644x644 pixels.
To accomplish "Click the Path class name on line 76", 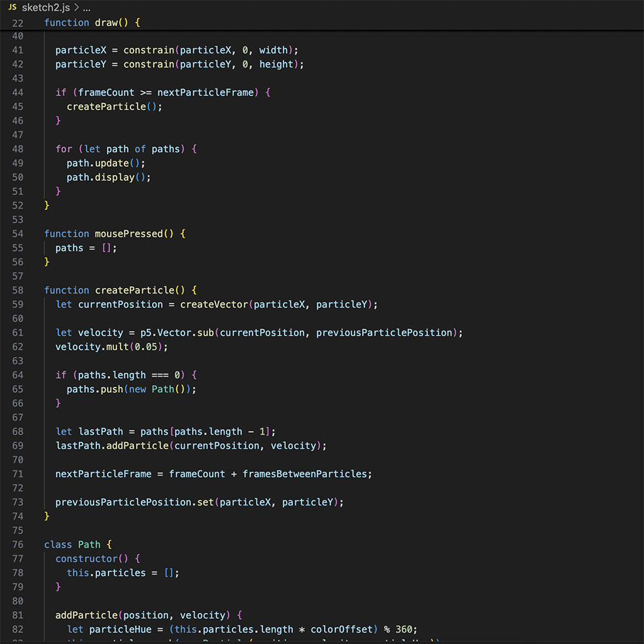I will coord(89,544).
